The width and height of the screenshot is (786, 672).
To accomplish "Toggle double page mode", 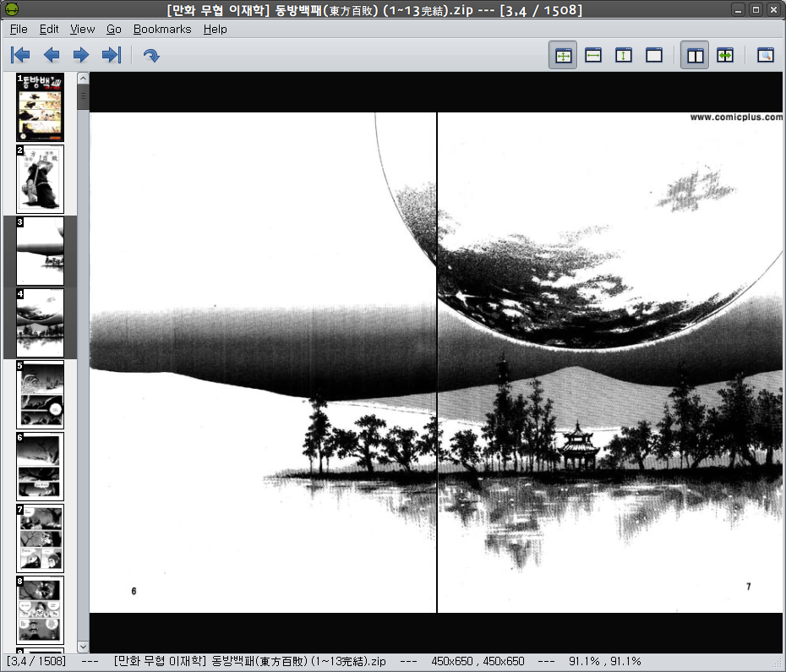I will coord(695,55).
